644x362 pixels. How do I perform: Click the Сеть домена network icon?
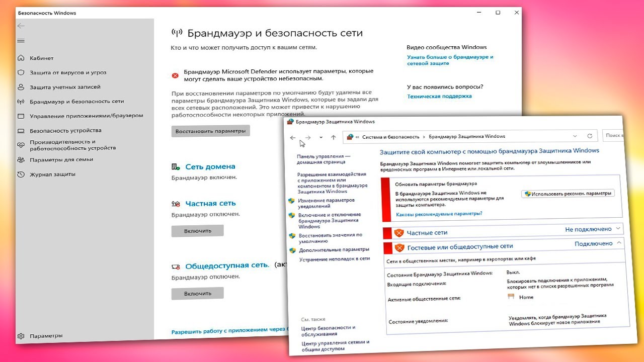tap(176, 166)
